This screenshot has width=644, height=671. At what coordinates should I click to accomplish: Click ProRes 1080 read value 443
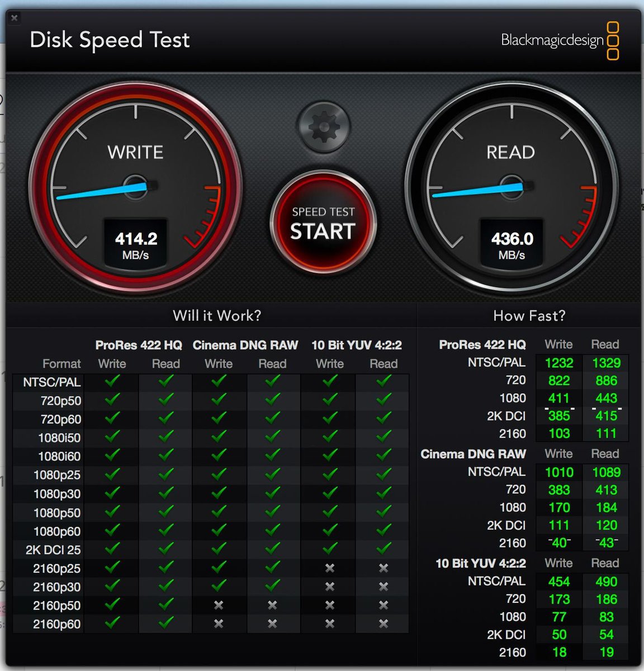[607, 398]
